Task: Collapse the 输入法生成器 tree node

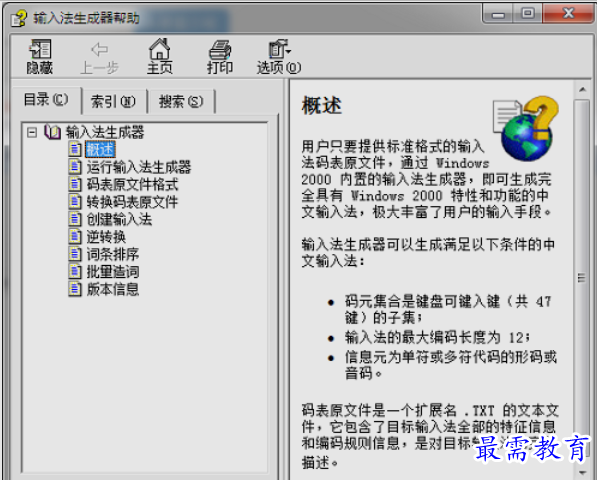Action: 32,132
